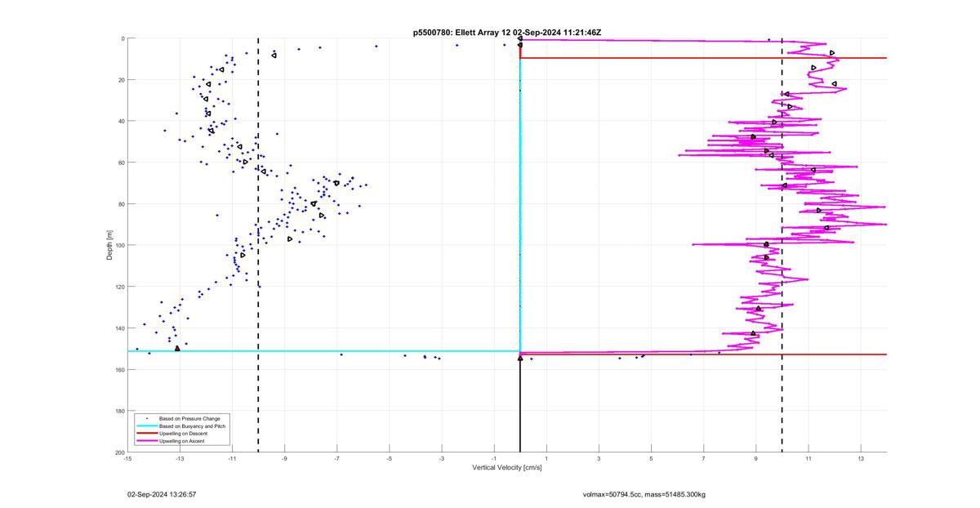Click the x-axis tick label '-15'

[127, 459]
